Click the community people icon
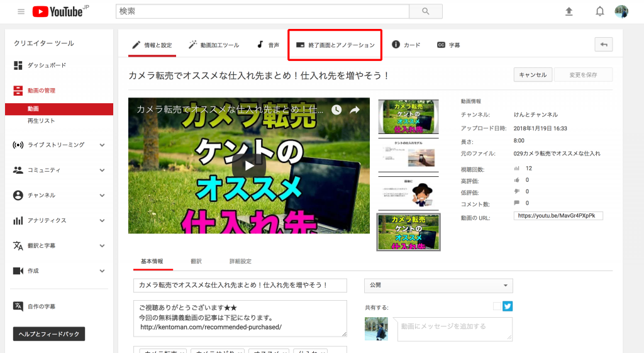 [x=18, y=170]
